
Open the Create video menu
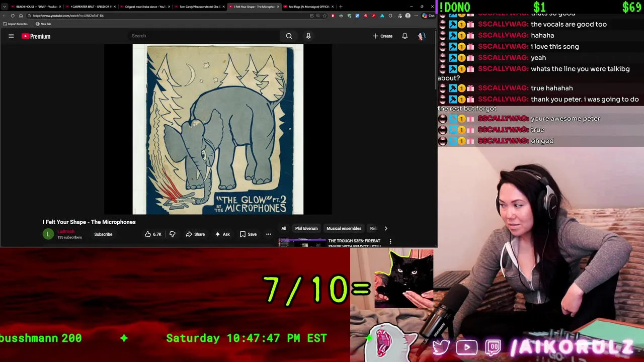click(x=382, y=36)
